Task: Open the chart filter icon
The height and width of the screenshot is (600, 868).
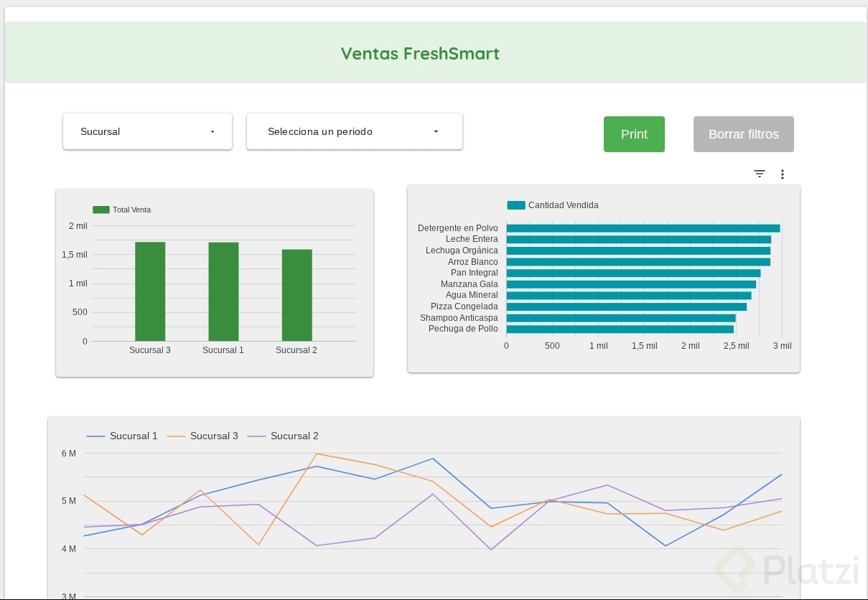Action: [x=760, y=174]
